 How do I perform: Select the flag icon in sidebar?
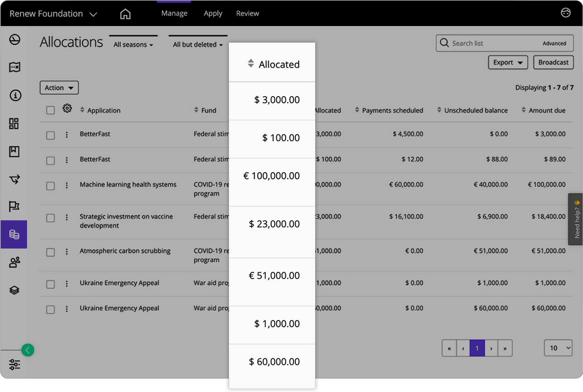(15, 207)
